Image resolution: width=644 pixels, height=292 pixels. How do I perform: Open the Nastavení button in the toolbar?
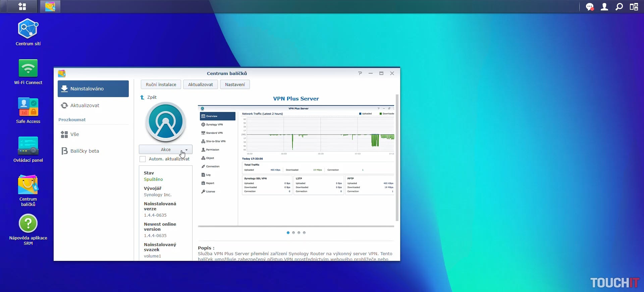[235, 85]
